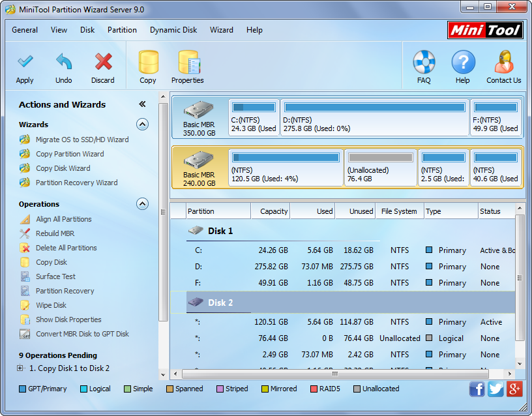Select the 120.5 GB NTFS partition block

pos(286,168)
